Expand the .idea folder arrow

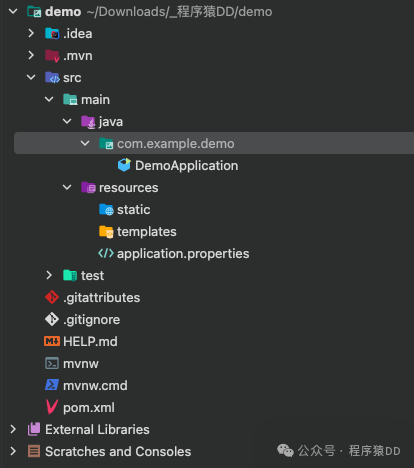(x=31, y=33)
